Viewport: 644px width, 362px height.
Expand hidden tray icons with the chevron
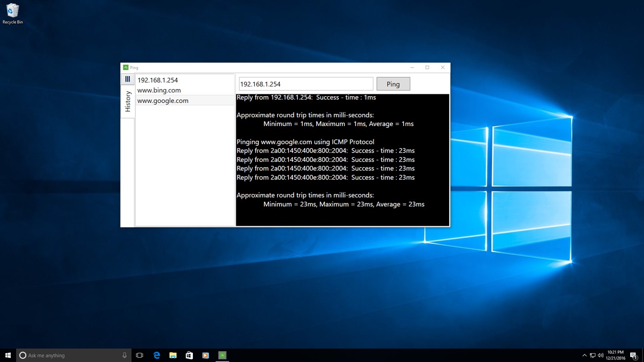584,355
